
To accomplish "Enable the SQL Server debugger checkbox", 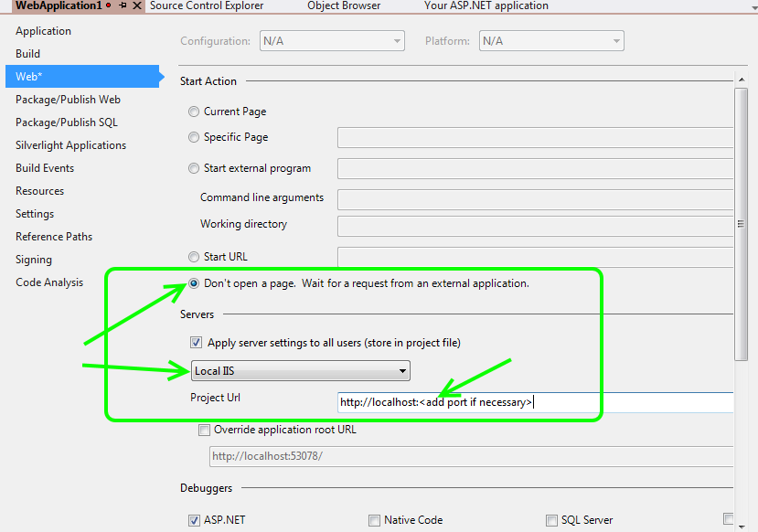I will [x=551, y=520].
